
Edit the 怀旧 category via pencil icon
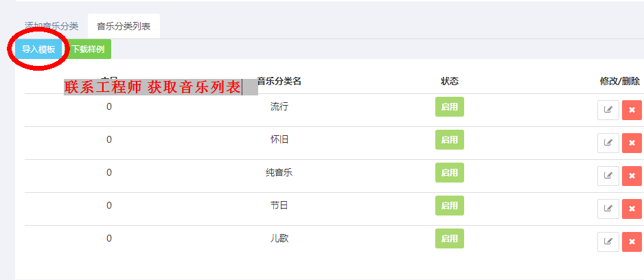coord(608,143)
